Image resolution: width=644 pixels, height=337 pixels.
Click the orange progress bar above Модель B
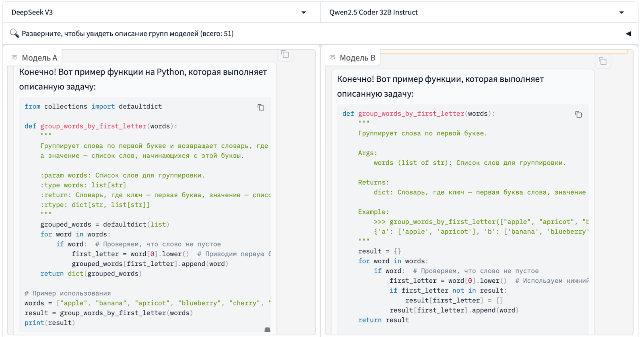point(504,52)
